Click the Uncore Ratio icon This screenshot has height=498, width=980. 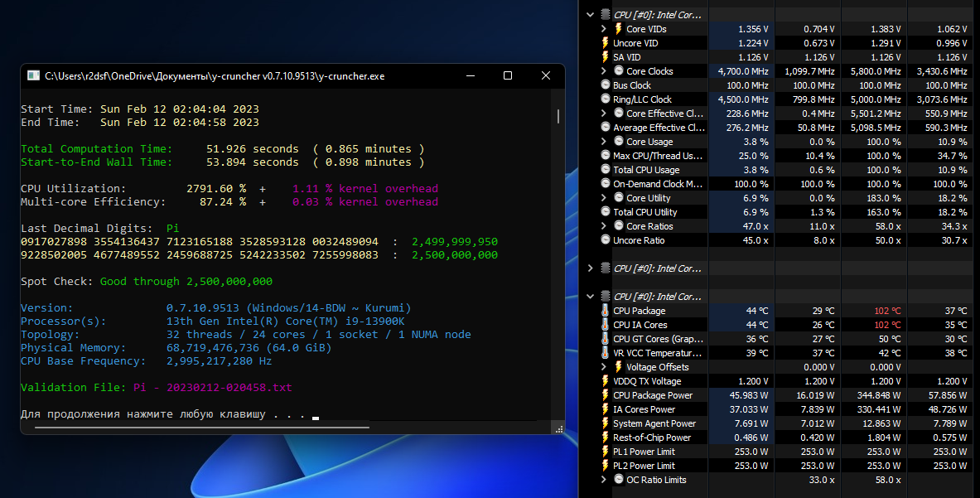[x=605, y=239]
